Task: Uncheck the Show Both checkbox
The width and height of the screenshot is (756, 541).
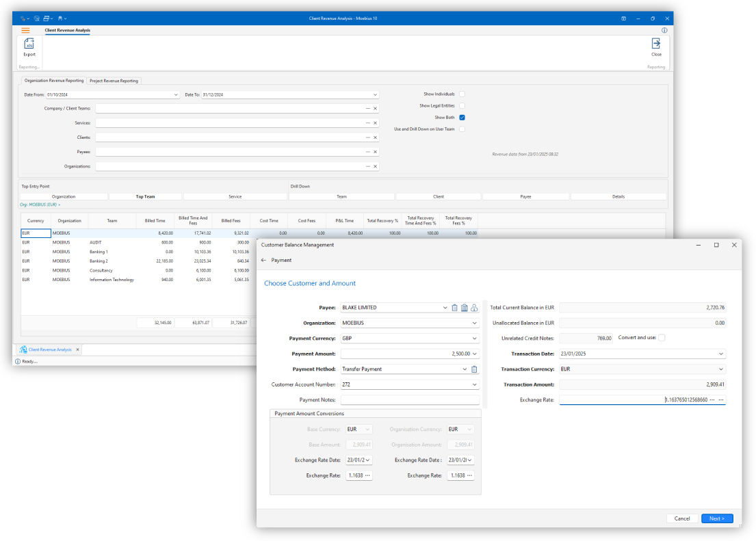Action: click(x=462, y=117)
